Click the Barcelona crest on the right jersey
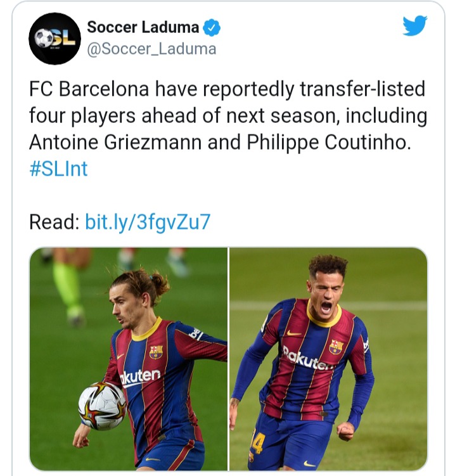 pyautogui.click(x=336, y=347)
